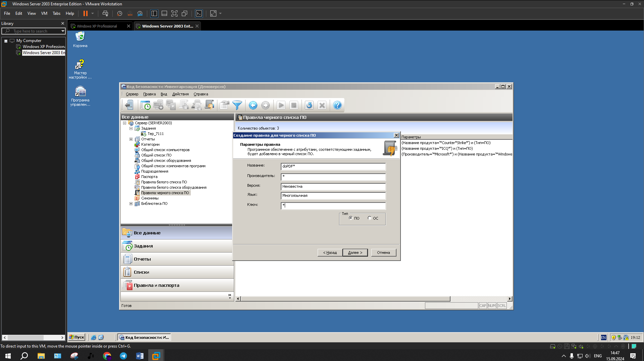The image size is (644, 361).
Task: Click the Версия input field
Action: point(333,187)
